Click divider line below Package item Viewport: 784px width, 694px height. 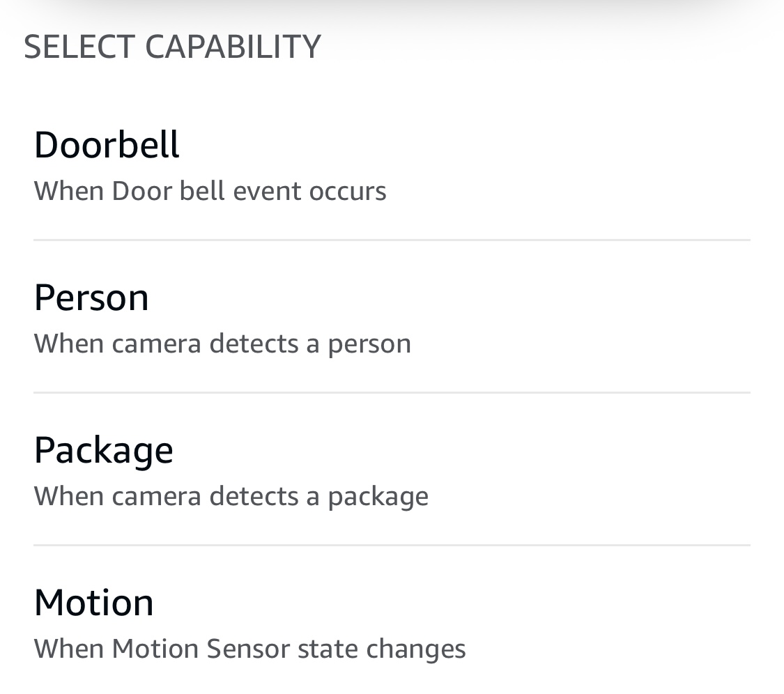tap(392, 546)
